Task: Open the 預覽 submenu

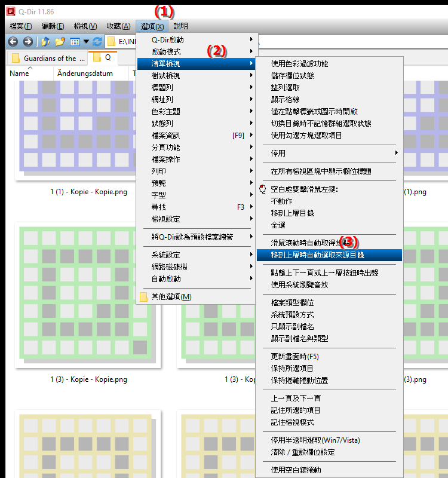Action: point(196,183)
